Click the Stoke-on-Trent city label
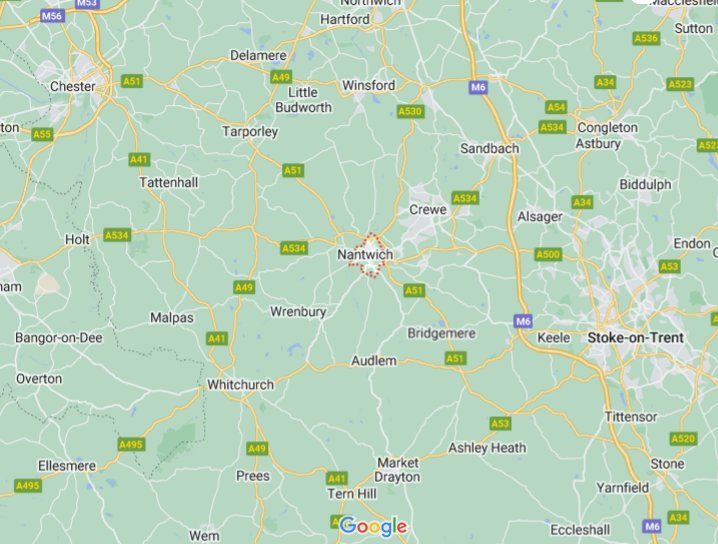The image size is (718, 544). tap(636, 338)
